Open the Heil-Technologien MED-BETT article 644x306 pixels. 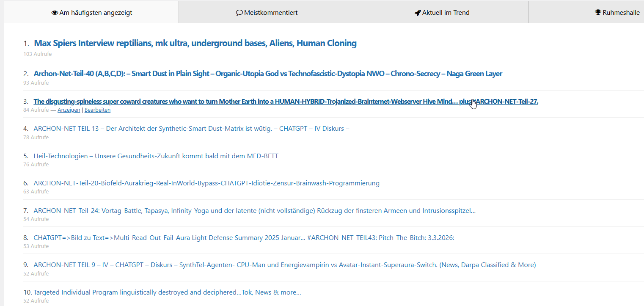[x=156, y=156]
